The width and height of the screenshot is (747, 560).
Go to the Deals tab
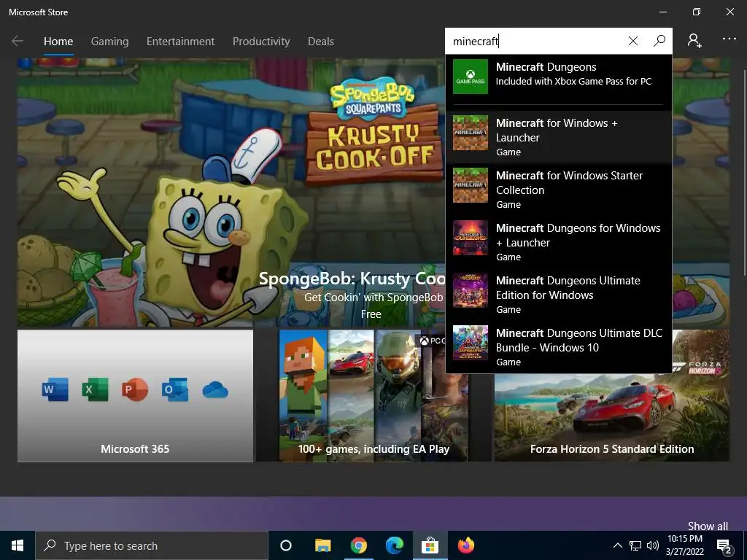pyautogui.click(x=321, y=42)
